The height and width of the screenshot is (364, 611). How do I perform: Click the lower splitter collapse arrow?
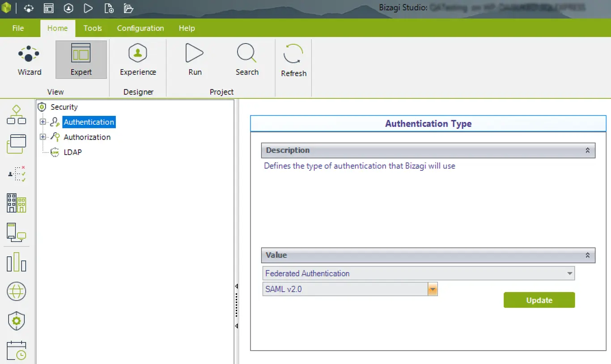coord(236,326)
